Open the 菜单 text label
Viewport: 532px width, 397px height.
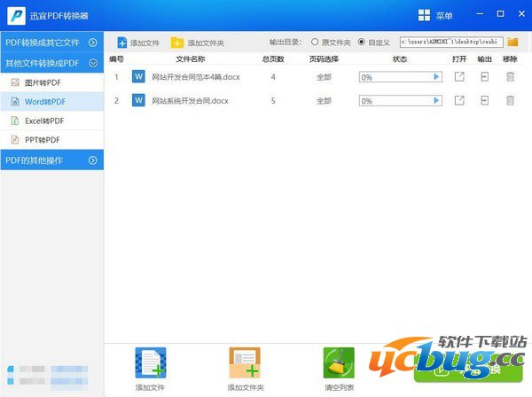444,16
